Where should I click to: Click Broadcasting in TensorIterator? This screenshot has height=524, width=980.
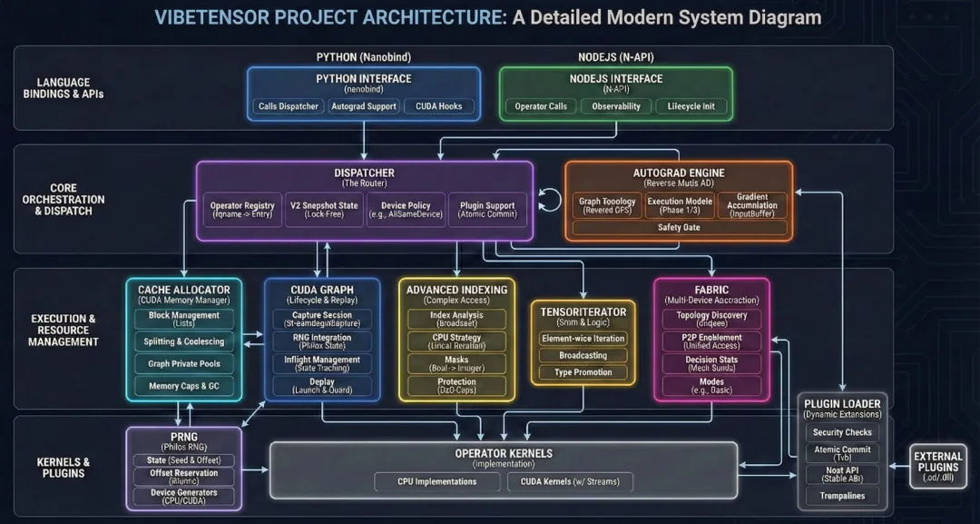tap(583, 356)
